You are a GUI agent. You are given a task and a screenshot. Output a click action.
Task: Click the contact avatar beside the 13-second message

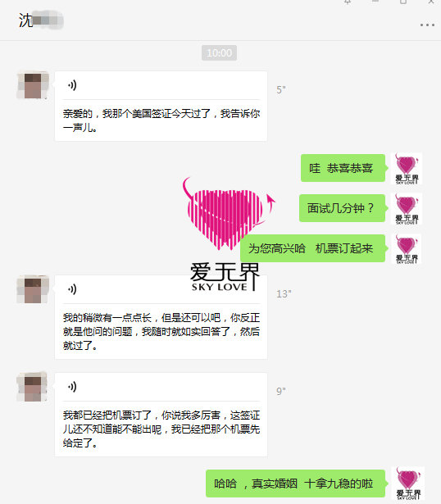pos(33,289)
